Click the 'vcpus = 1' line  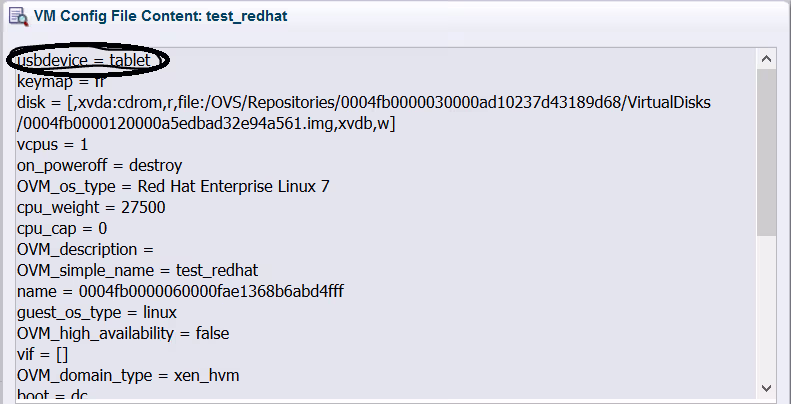tap(51, 144)
